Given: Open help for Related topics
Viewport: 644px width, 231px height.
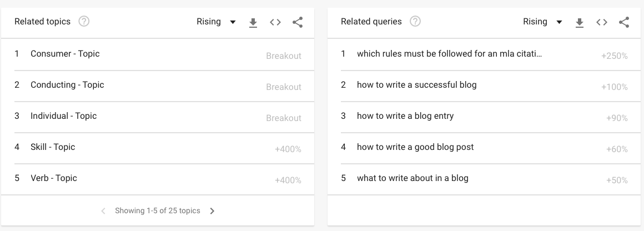Looking at the screenshot, I should point(84,22).
